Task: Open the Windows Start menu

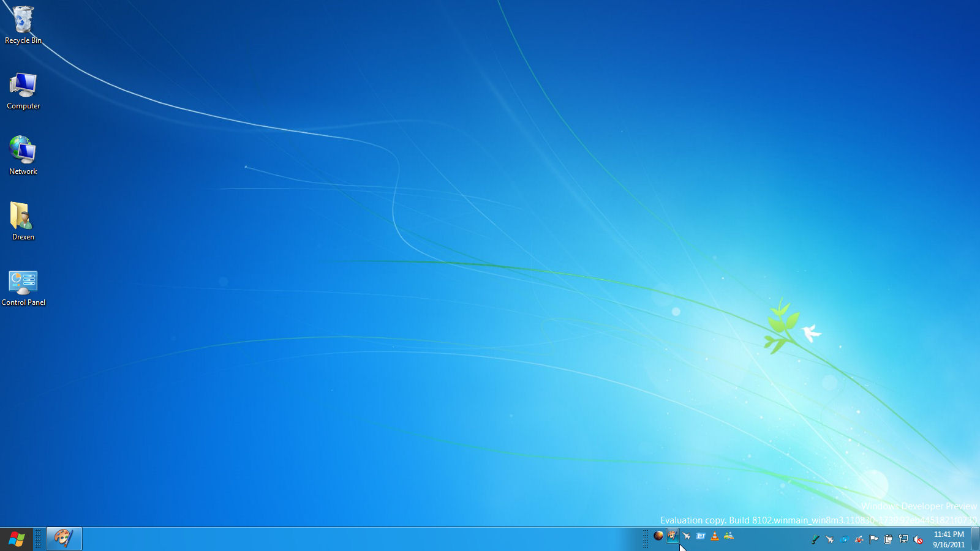Action: [x=17, y=539]
